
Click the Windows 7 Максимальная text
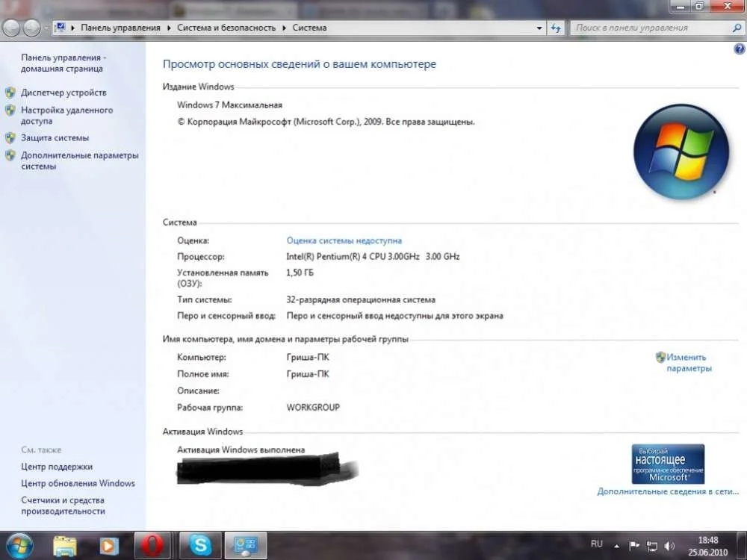[229, 105]
